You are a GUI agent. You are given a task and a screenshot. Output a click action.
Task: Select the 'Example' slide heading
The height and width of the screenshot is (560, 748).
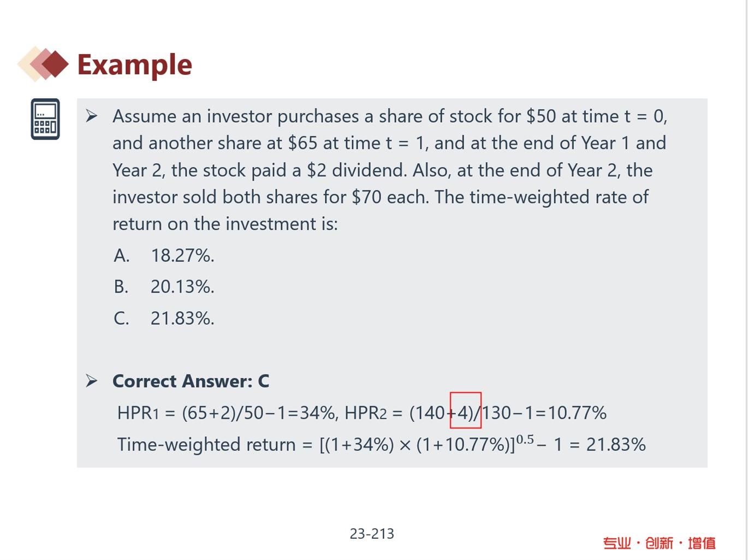pyautogui.click(x=135, y=64)
